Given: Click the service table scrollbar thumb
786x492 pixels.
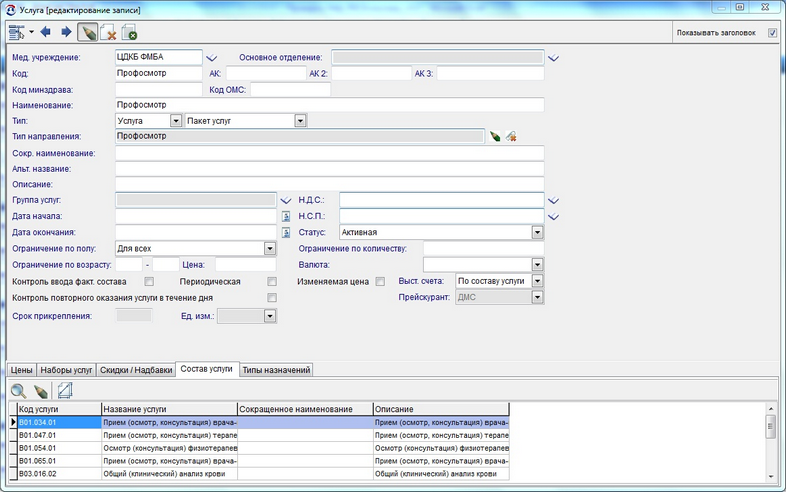Looking at the screenshot, I should tap(771, 427).
